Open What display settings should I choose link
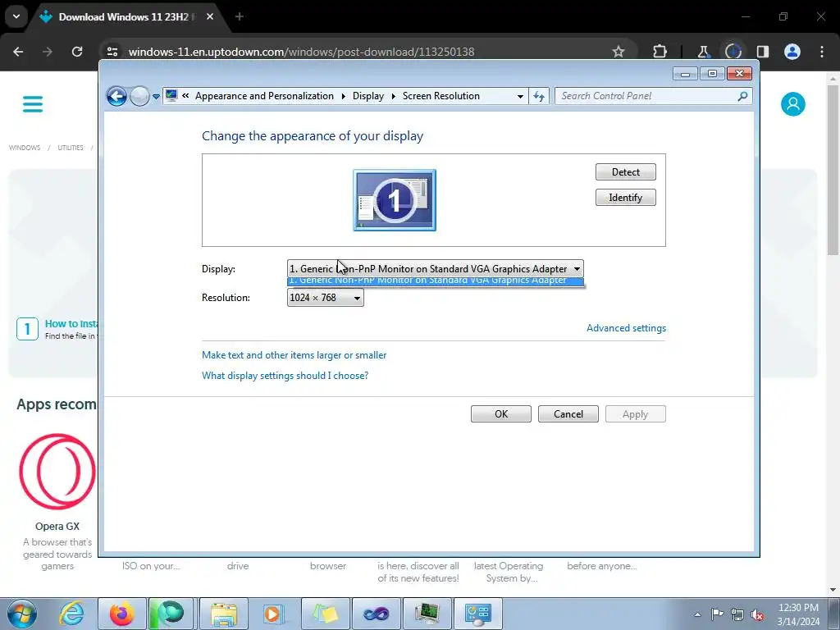 click(285, 376)
